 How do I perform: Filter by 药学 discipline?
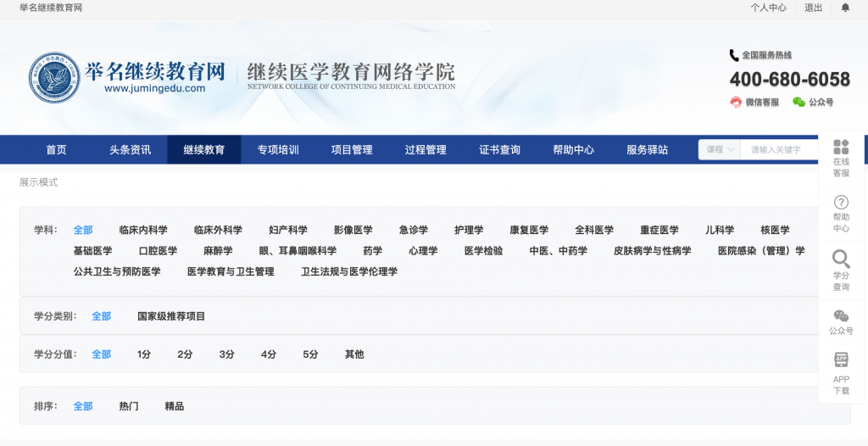click(373, 251)
